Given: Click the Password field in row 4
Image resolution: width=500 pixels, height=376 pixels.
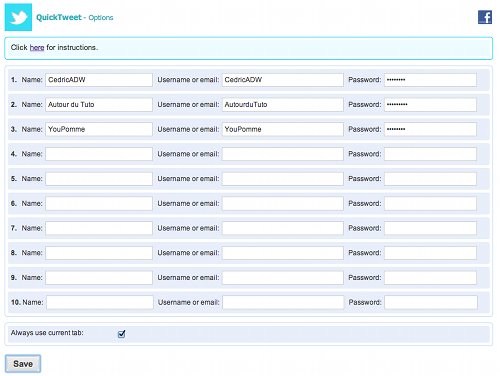Looking at the screenshot, I should [x=430, y=154].
